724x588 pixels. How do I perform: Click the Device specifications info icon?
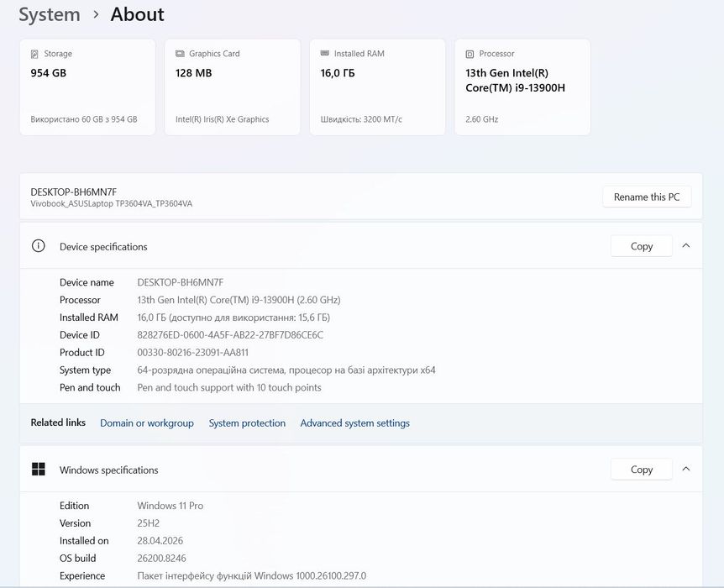click(39, 246)
